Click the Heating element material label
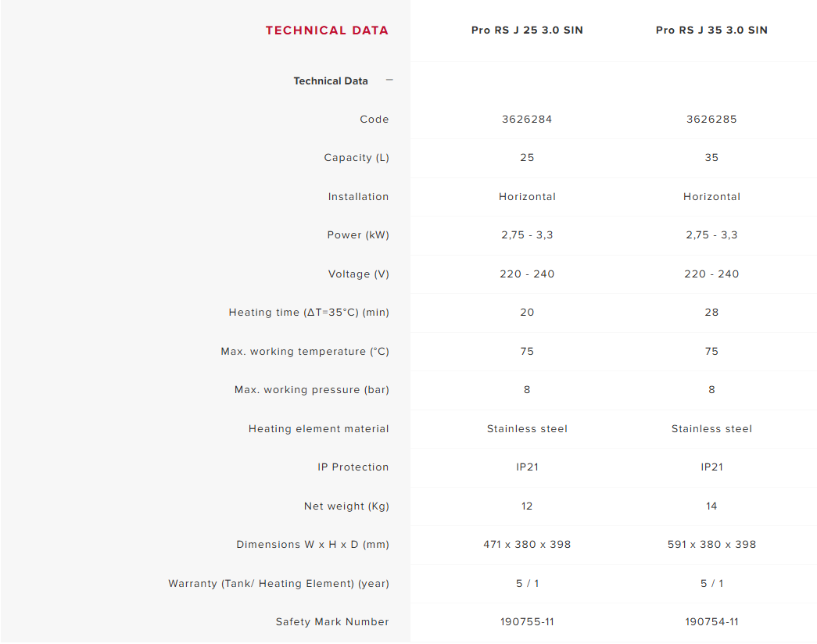The image size is (817, 644). pyautogui.click(x=318, y=429)
